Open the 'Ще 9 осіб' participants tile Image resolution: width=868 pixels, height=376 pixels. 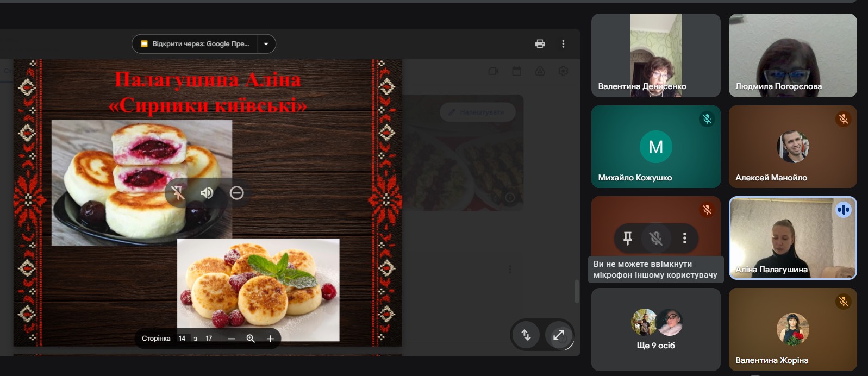[x=655, y=329]
